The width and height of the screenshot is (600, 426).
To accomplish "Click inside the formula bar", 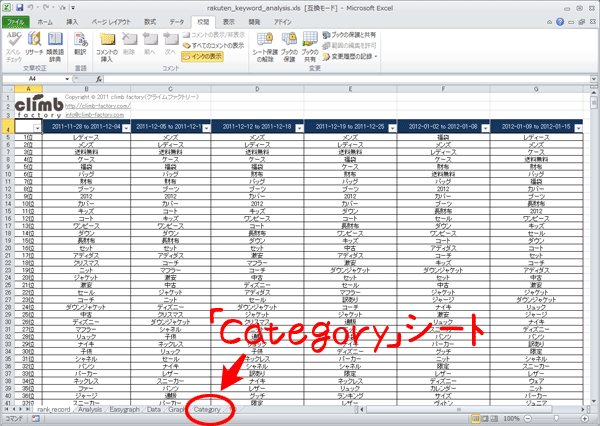I will point(346,79).
